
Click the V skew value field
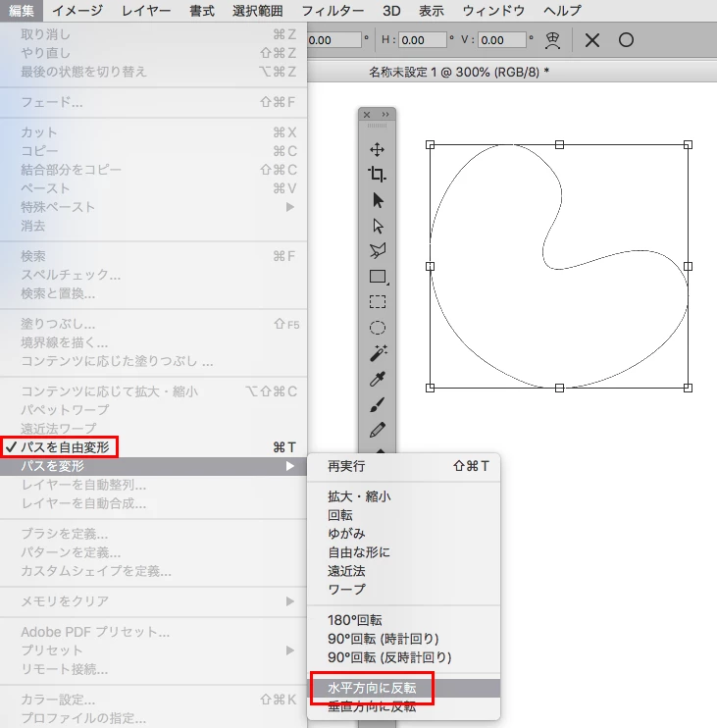[x=502, y=40]
